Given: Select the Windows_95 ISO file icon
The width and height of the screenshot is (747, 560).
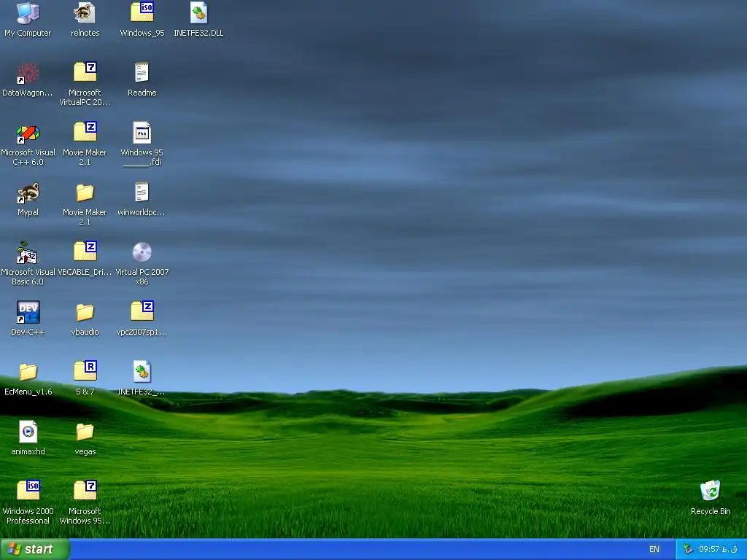Looking at the screenshot, I should pyautogui.click(x=142, y=13).
